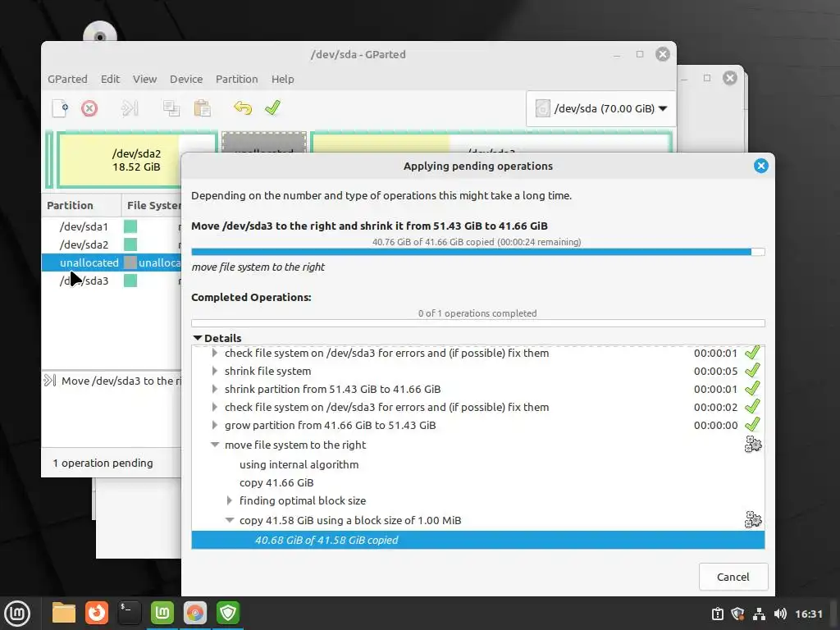Select the /dev/sda3 row in partition list
The width and height of the screenshot is (840, 630).
tap(112, 281)
